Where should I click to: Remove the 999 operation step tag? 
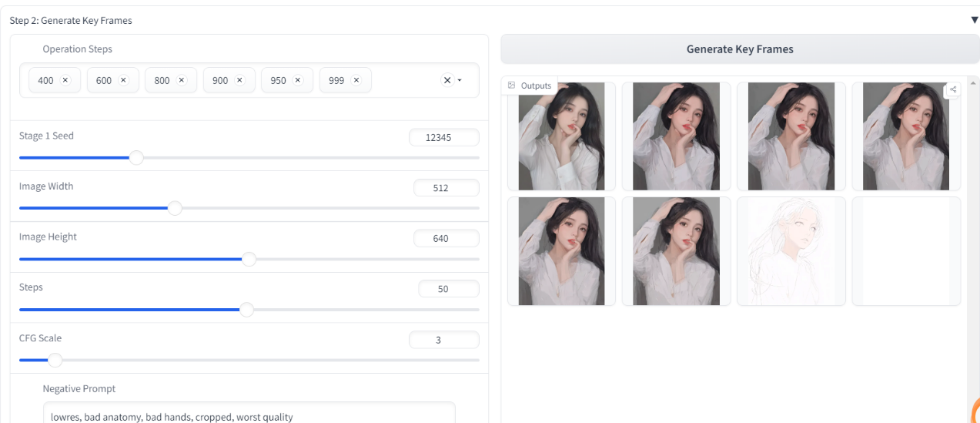point(356,80)
